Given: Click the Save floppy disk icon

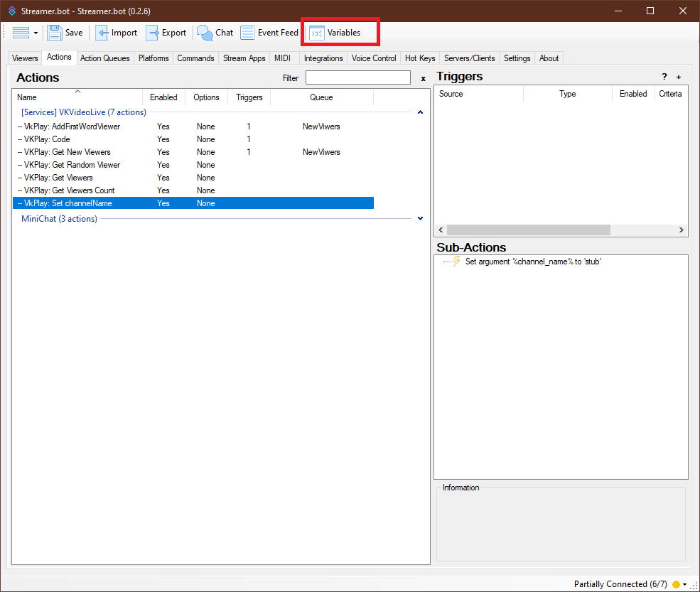Looking at the screenshot, I should 55,33.
